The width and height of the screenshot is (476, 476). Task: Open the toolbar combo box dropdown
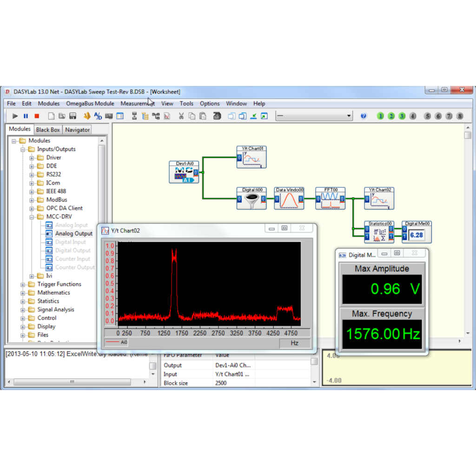tap(349, 116)
